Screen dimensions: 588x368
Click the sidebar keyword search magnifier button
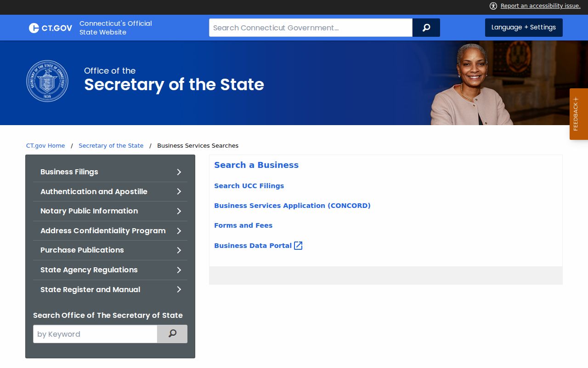(172, 334)
